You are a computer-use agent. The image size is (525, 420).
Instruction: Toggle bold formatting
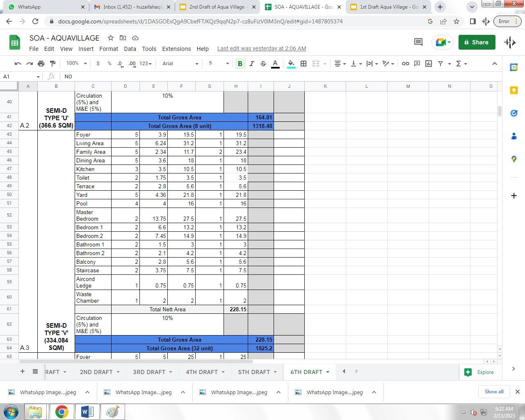point(240,64)
